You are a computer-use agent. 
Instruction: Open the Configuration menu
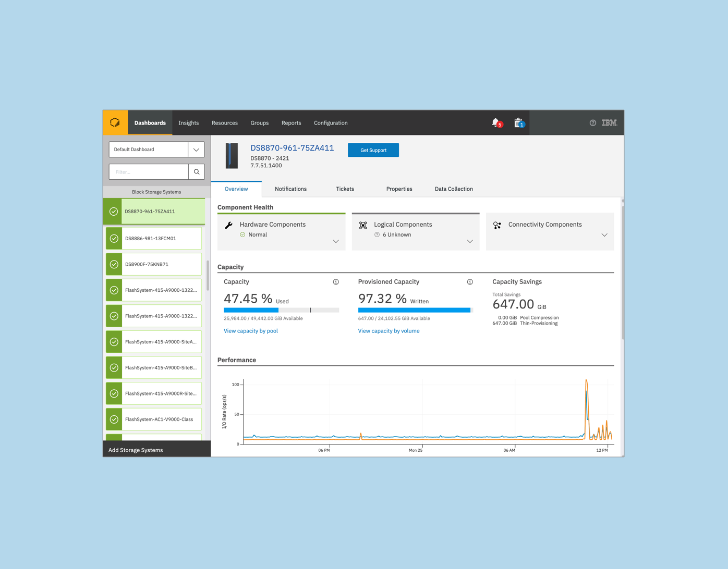331,123
